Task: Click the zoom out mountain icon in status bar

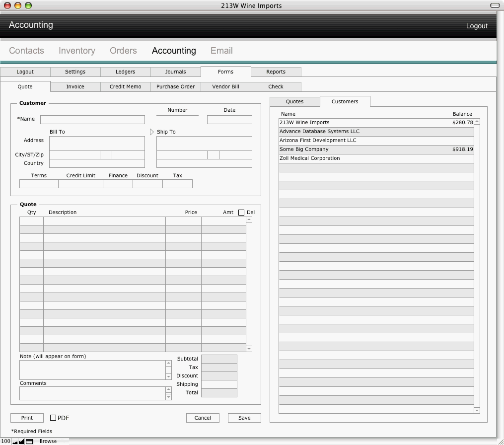Action: [15, 442]
